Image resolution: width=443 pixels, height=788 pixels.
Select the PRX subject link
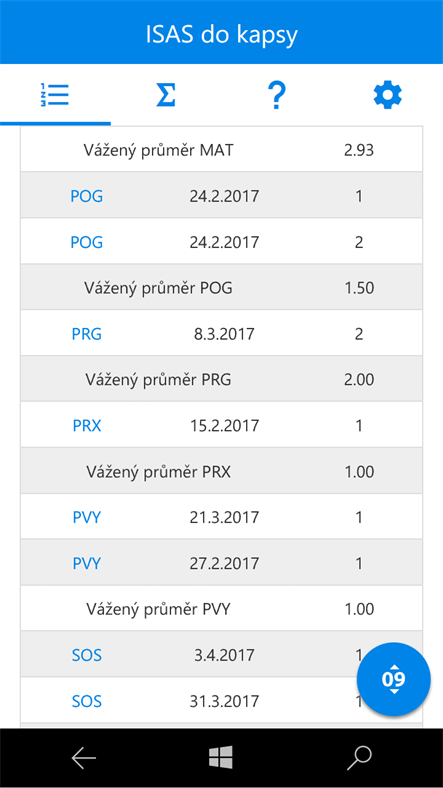[x=87, y=426]
